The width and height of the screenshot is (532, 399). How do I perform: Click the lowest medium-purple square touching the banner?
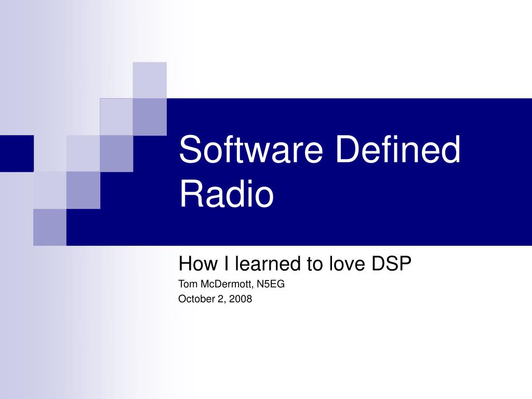coord(50,227)
